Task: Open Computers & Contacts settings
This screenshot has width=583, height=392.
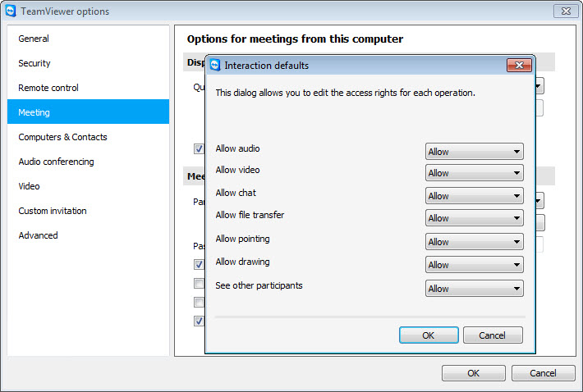Action: coord(88,137)
